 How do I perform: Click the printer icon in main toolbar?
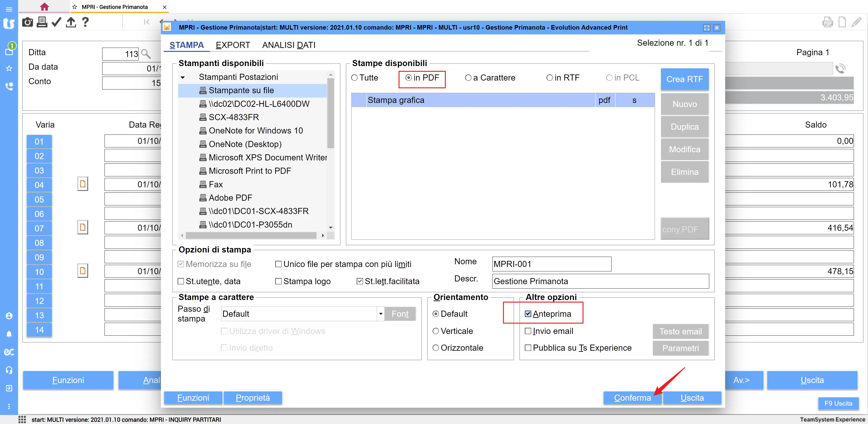(x=42, y=22)
